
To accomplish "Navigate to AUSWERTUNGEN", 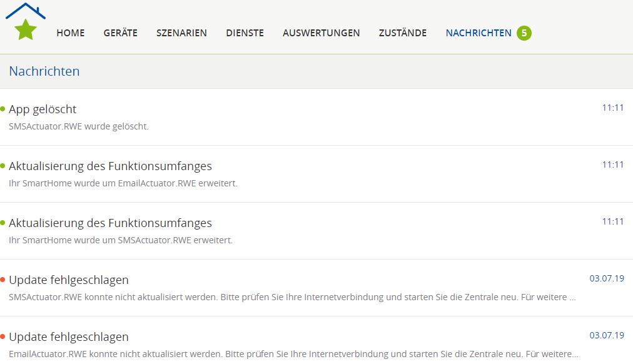I will pyautogui.click(x=321, y=33).
